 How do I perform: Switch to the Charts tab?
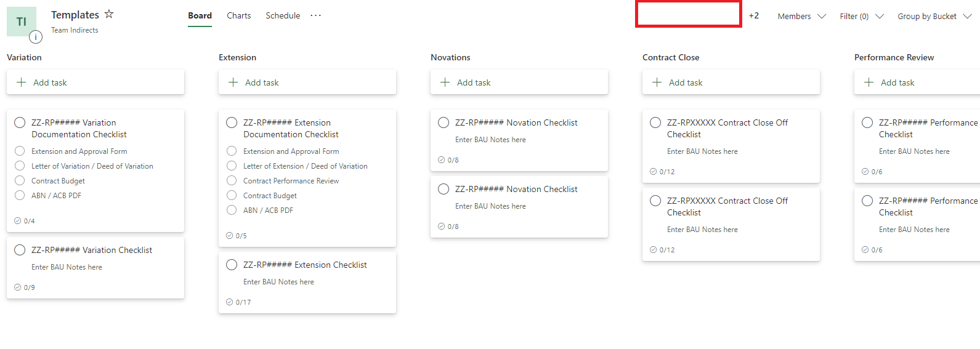[239, 16]
